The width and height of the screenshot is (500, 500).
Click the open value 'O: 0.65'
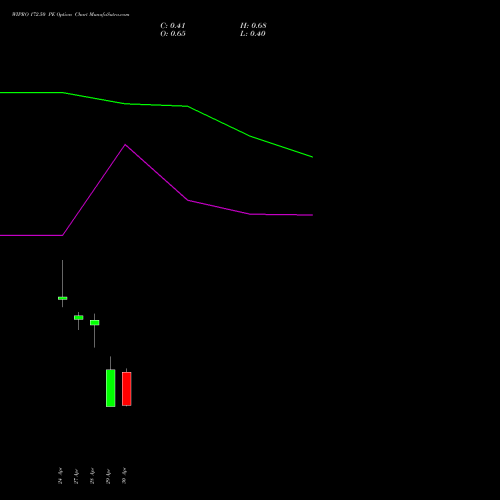pos(173,34)
